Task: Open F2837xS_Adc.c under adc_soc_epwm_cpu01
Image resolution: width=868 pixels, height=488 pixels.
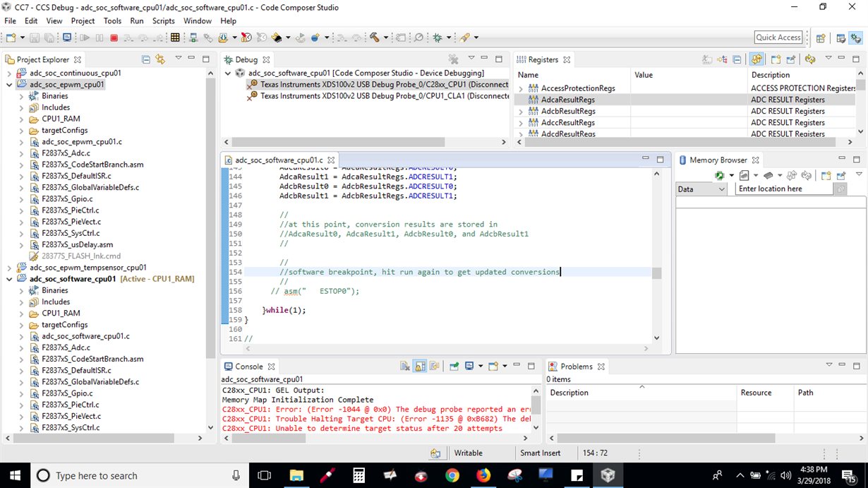Action: point(66,153)
